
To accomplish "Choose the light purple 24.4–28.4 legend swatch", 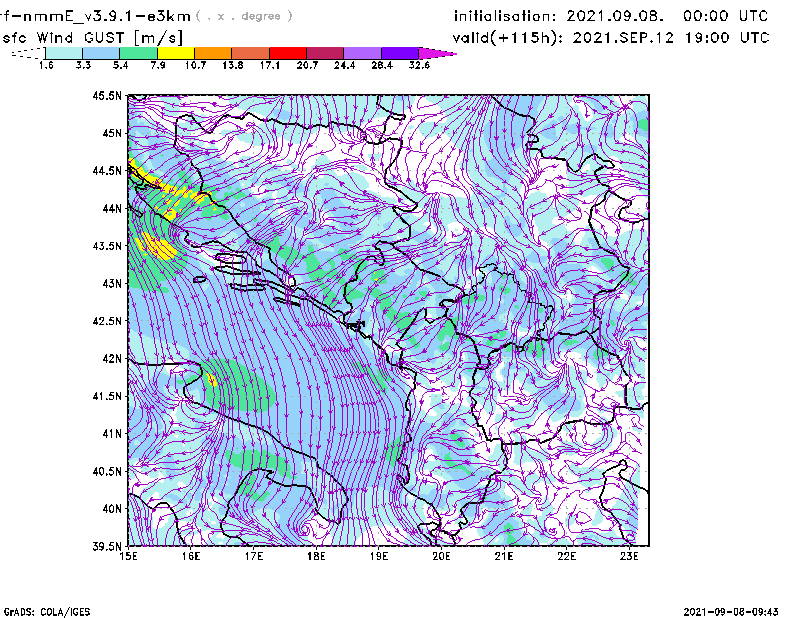I will tap(362, 53).
